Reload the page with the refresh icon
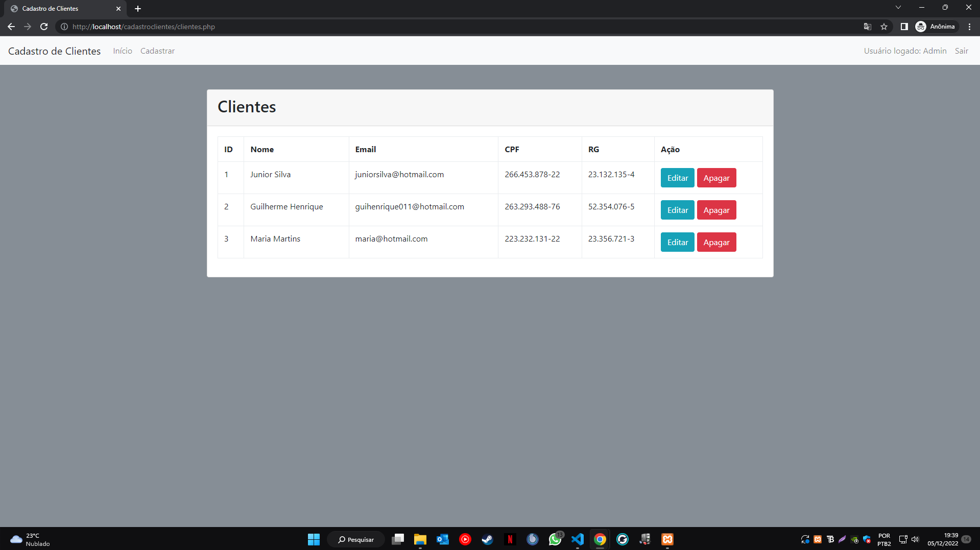 coord(44,27)
